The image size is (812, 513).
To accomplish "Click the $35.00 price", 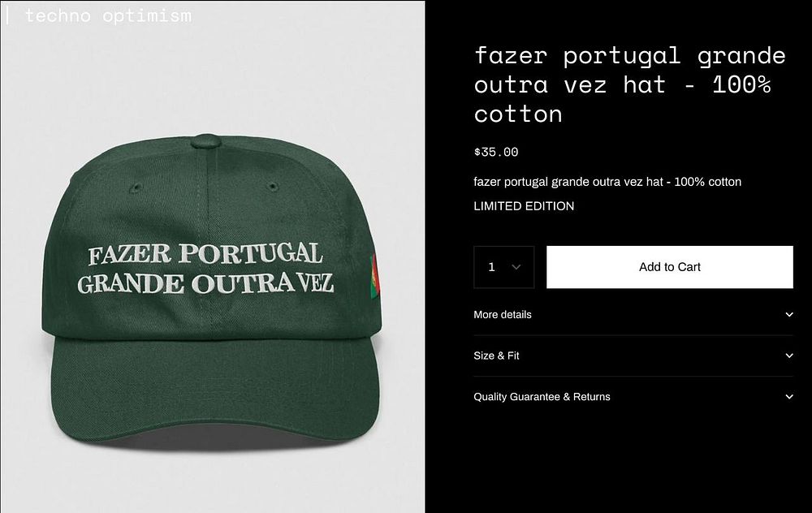I will pyautogui.click(x=496, y=152).
